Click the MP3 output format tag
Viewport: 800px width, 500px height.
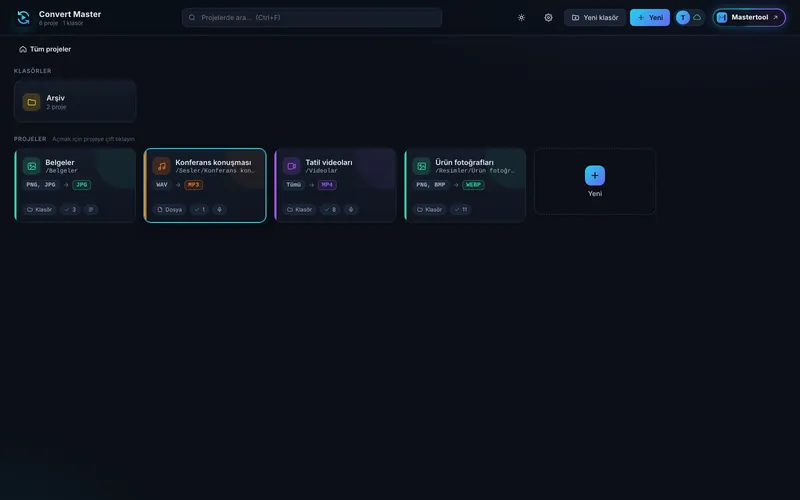193,185
